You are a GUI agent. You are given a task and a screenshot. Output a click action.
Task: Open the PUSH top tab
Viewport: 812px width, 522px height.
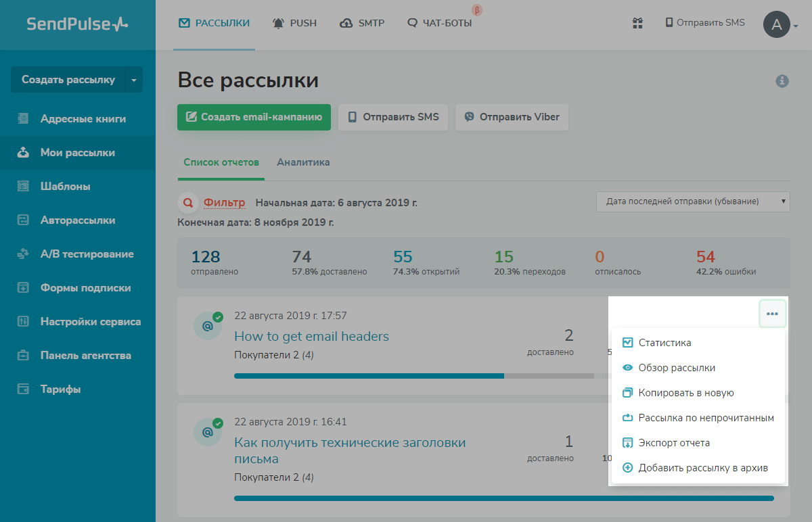(x=294, y=24)
